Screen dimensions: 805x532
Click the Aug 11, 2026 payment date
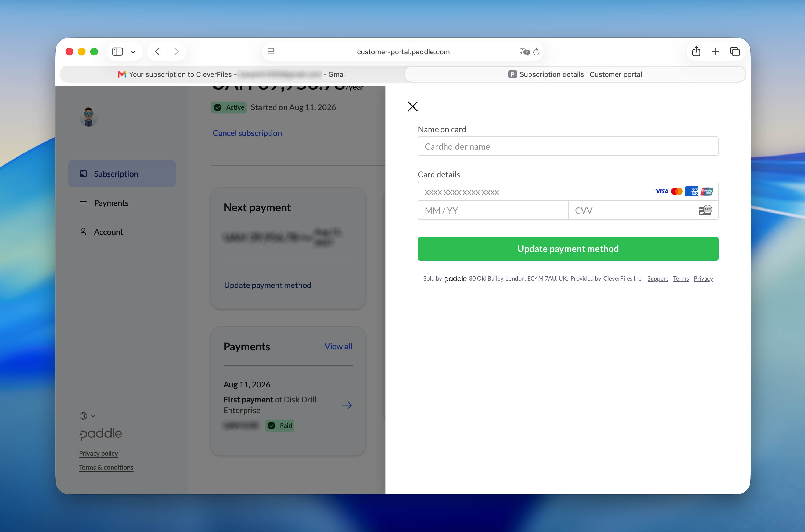pyautogui.click(x=247, y=384)
